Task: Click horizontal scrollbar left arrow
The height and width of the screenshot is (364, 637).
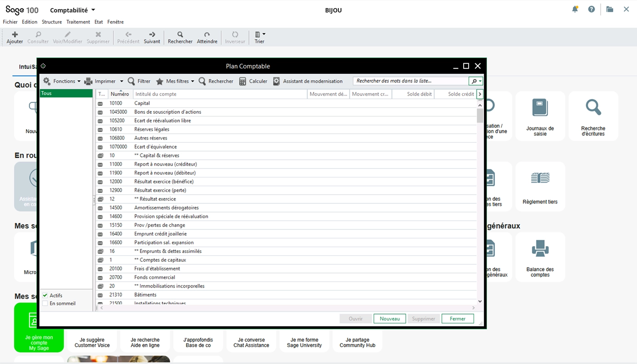Action: click(101, 308)
